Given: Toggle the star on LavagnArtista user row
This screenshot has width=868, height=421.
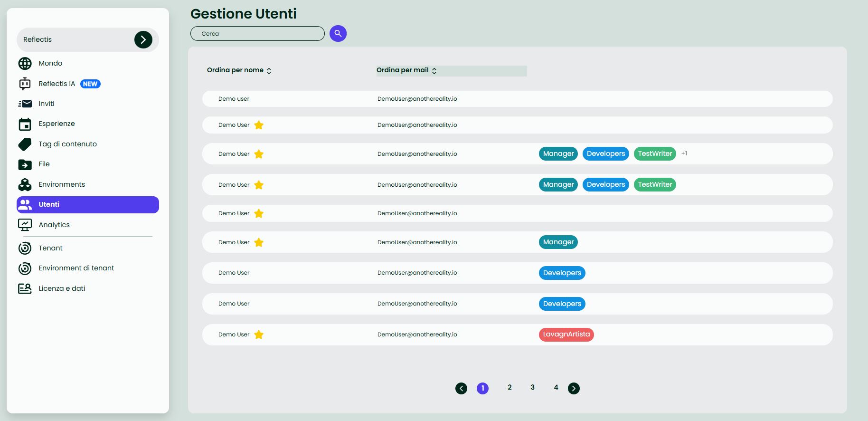Looking at the screenshot, I should pos(259,335).
